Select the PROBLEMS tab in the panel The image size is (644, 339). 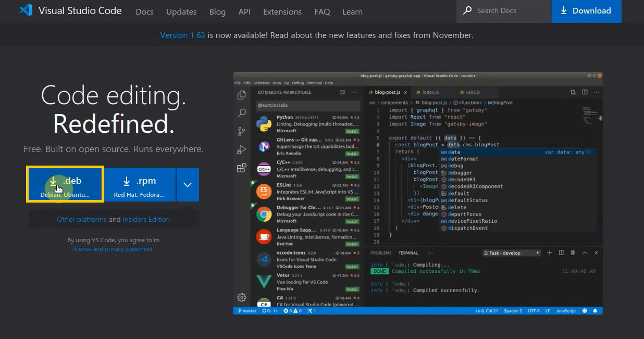click(x=381, y=253)
